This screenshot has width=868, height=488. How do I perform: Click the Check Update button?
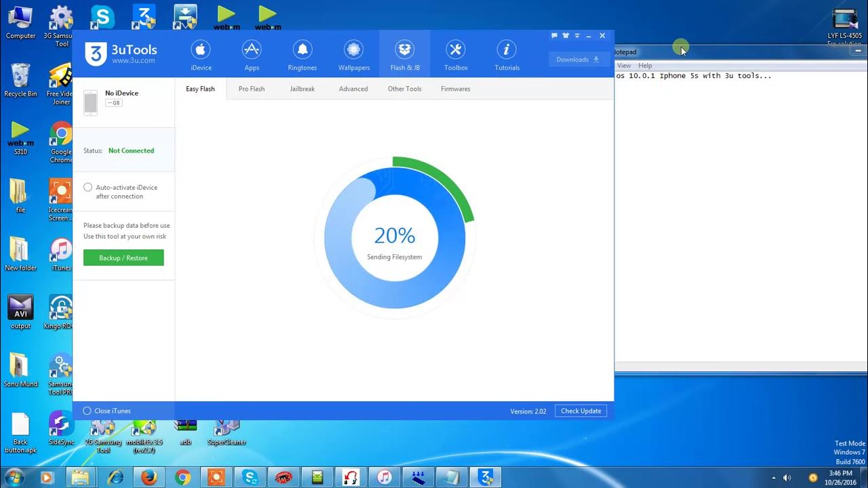click(581, 411)
